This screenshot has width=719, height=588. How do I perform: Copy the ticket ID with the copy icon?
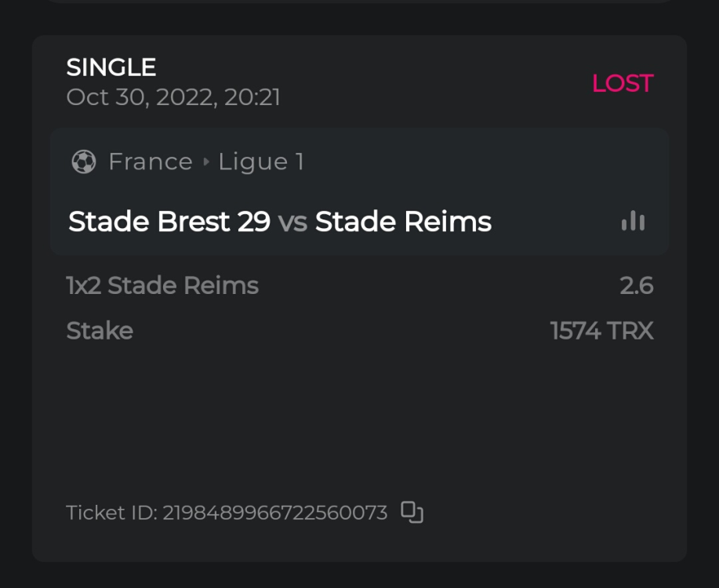click(x=412, y=512)
